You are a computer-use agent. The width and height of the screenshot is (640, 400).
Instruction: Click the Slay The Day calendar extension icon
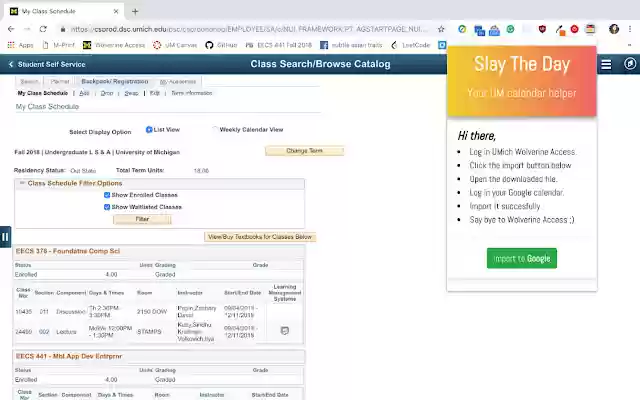pyautogui.click(x=590, y=29)
